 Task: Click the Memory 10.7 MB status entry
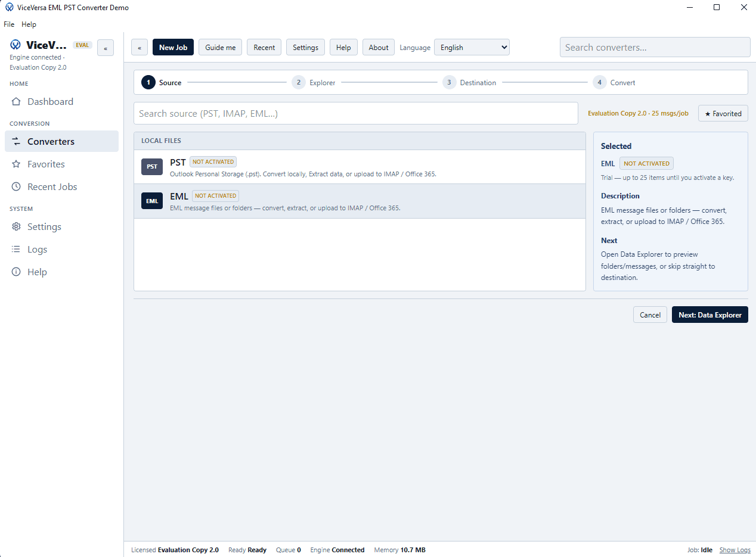coord(399,550)
